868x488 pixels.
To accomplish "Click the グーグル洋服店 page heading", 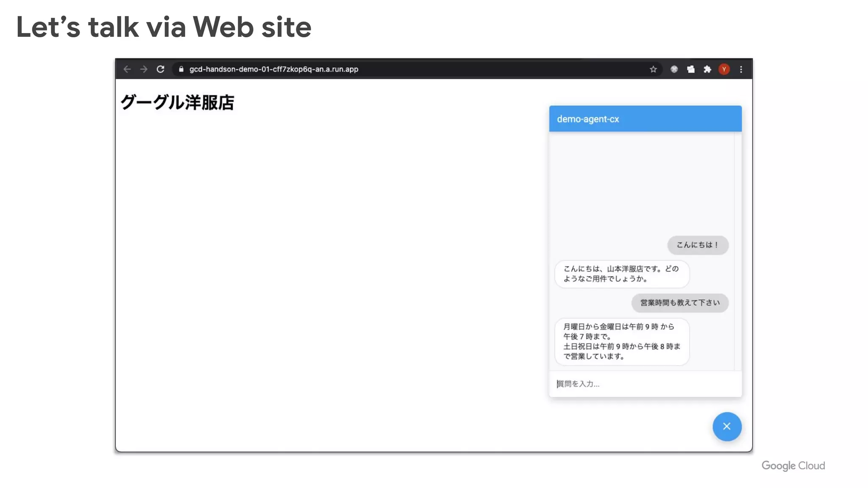I will (177, 103).
